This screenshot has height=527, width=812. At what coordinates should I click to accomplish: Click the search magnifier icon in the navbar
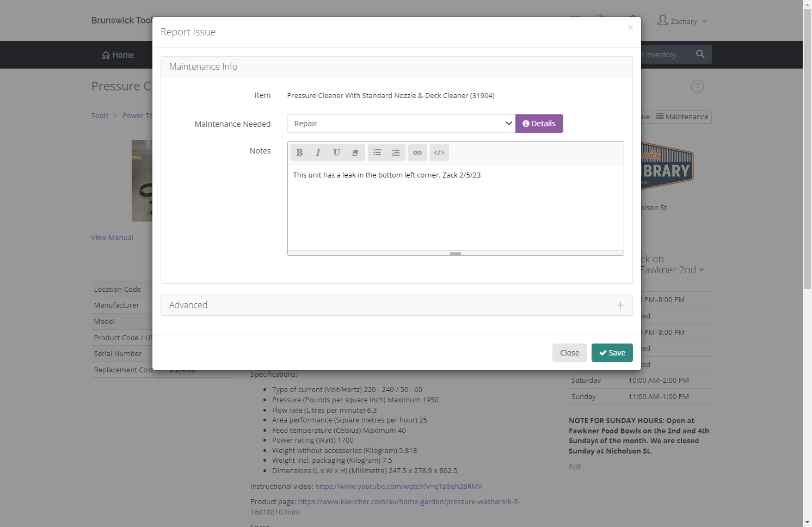point(700,54)
